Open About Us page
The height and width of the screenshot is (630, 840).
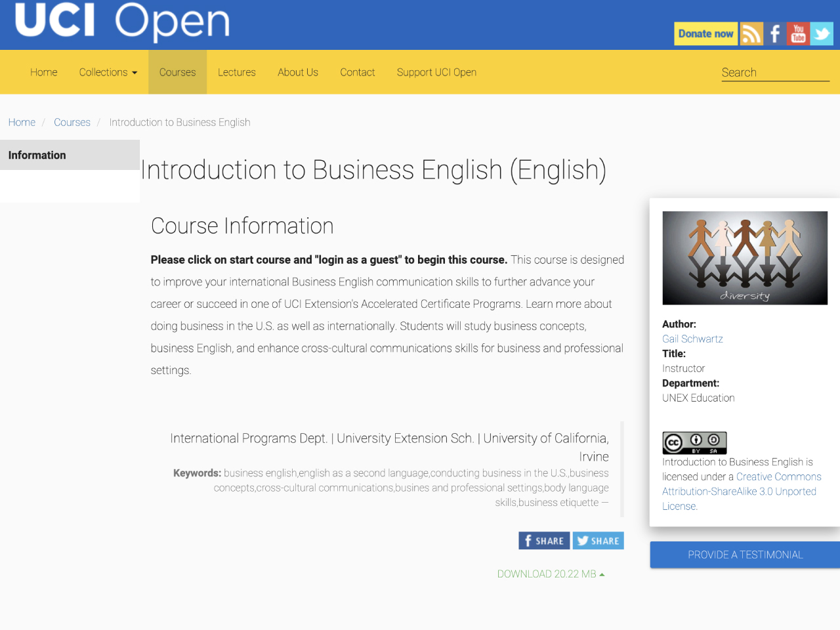coord(298,72)
